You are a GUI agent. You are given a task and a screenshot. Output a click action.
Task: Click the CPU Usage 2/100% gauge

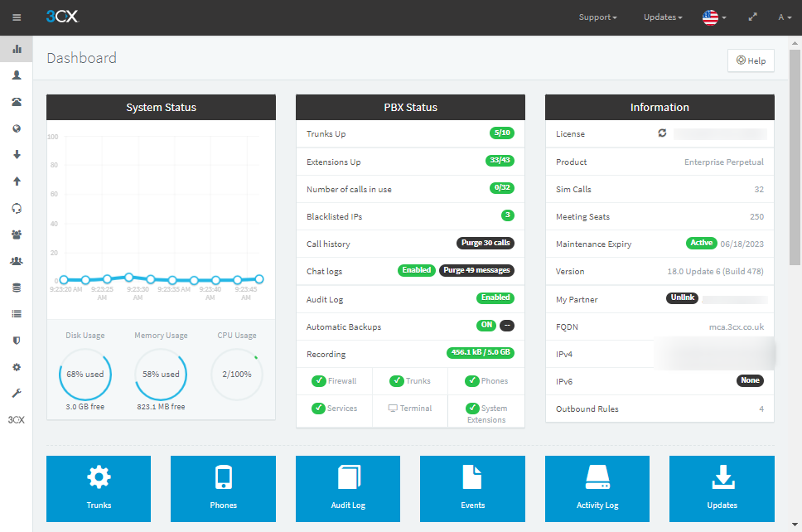[x=237, y=375]
